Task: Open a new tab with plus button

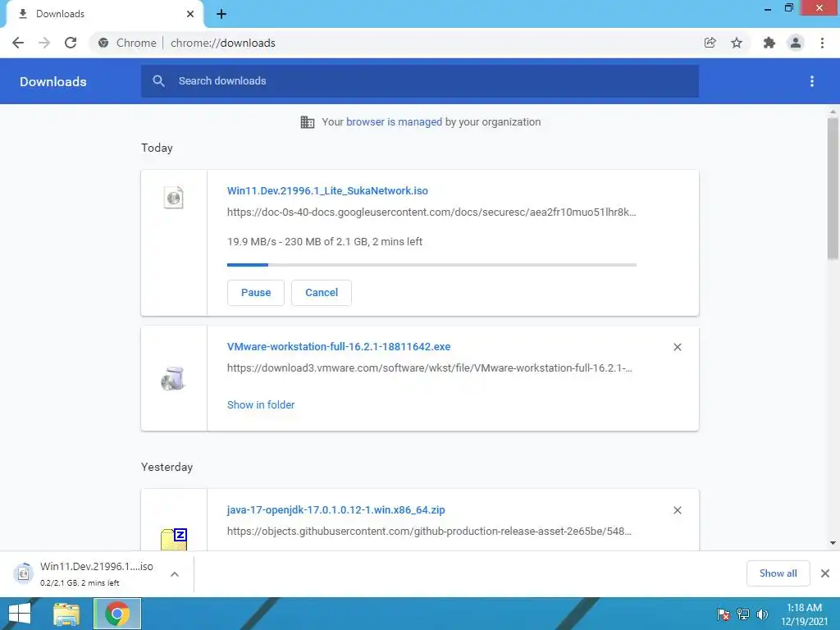Action: [x=221, y=14]
